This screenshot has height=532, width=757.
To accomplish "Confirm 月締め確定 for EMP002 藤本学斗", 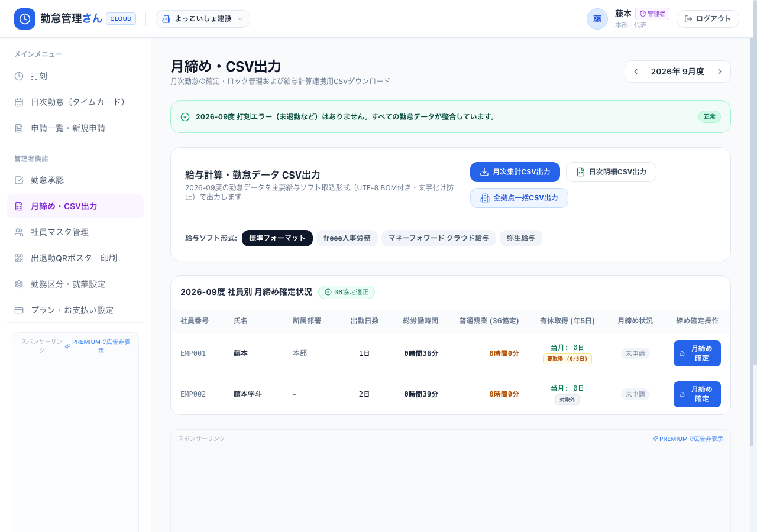I will click(x=697, y=394).
